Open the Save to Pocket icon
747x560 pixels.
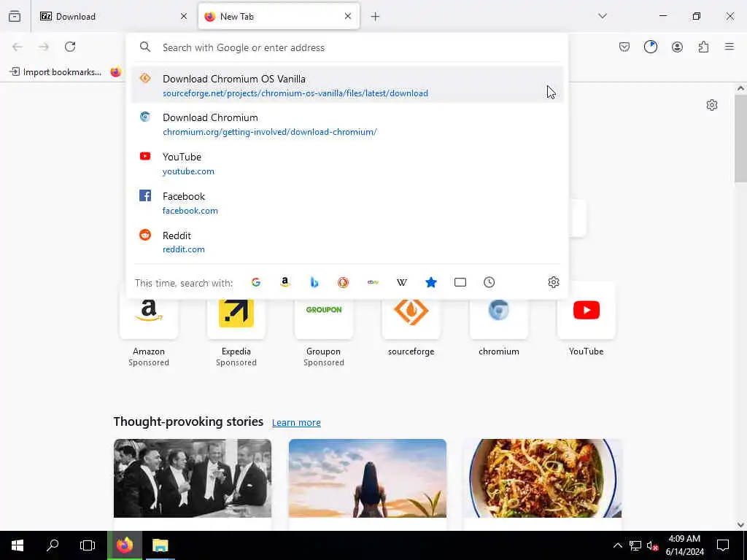624,47
